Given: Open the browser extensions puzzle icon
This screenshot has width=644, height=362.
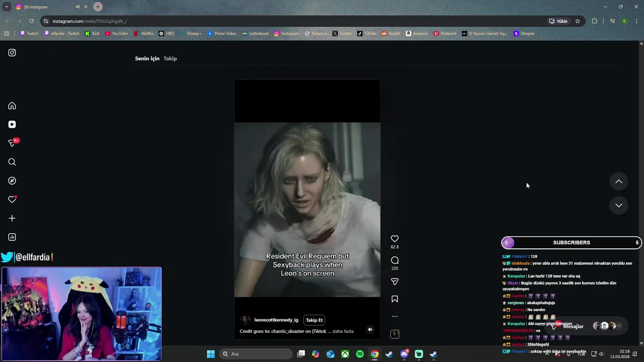Looking at the screenshot, I should pyautogui.click(x=595, y=21).
